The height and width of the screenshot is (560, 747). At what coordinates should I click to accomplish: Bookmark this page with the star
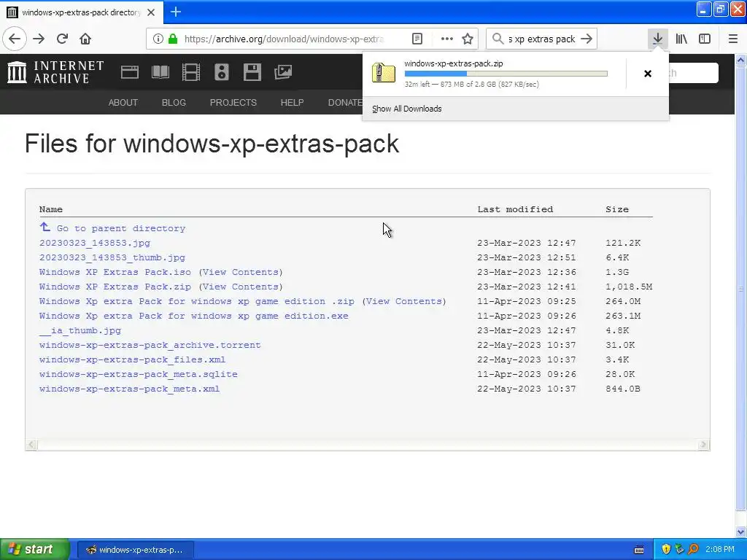(x=468, y=39)
